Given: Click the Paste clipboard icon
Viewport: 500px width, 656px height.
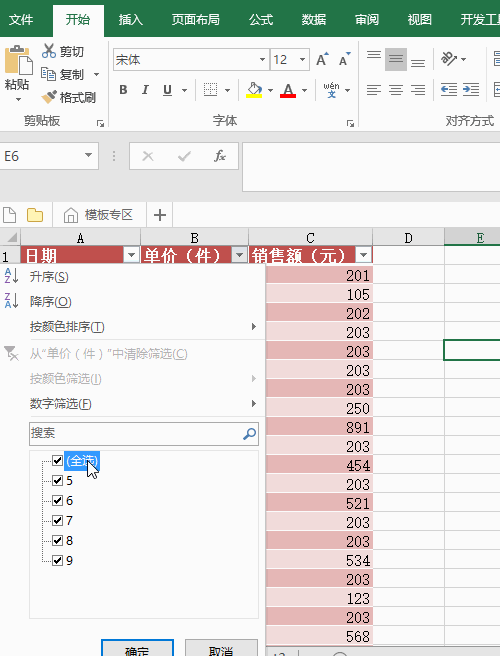Looking at the screenshot, I should pos(18,60).
